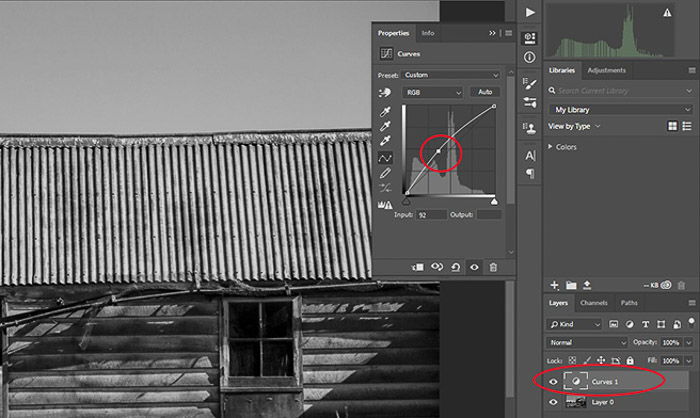The width and height of the screenshot is (700, 418).
Task: Select the black point eyedropper in Curves
Action: coord(385,111)
